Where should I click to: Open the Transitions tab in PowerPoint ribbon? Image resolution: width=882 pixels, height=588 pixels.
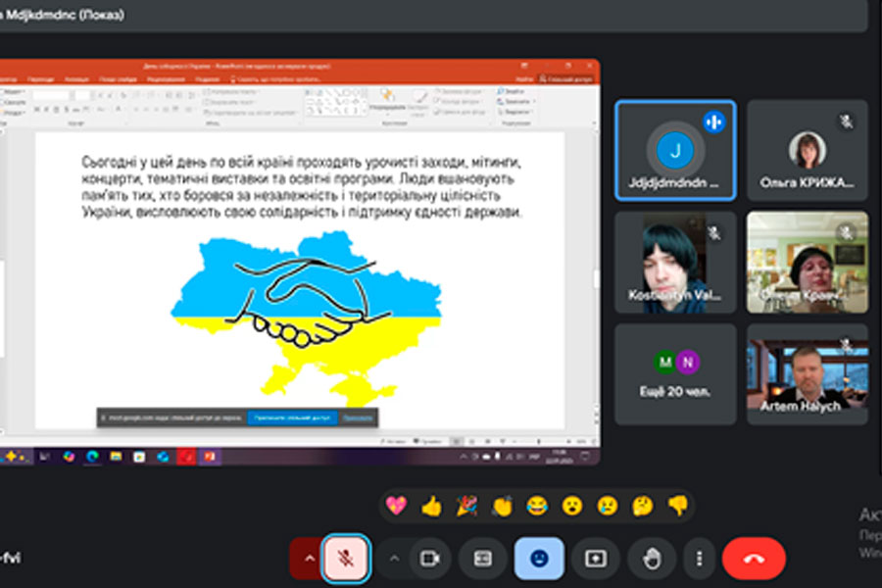(x=40, y=79)
